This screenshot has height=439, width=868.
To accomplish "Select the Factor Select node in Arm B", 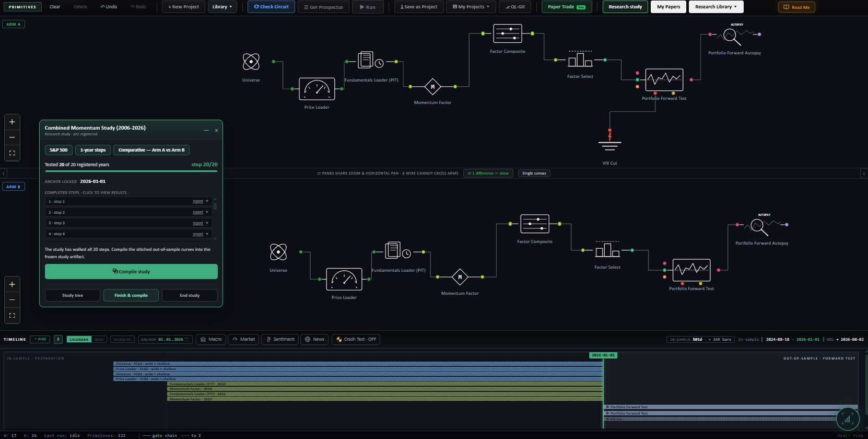I will click(607, 250).
